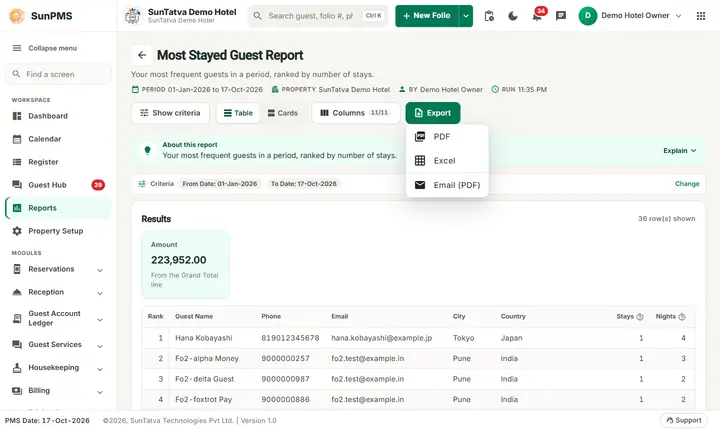This screenshot has height=430, width=720.
Task: Click the Collapse menu hamburger icon
Action: pos(17,48)
